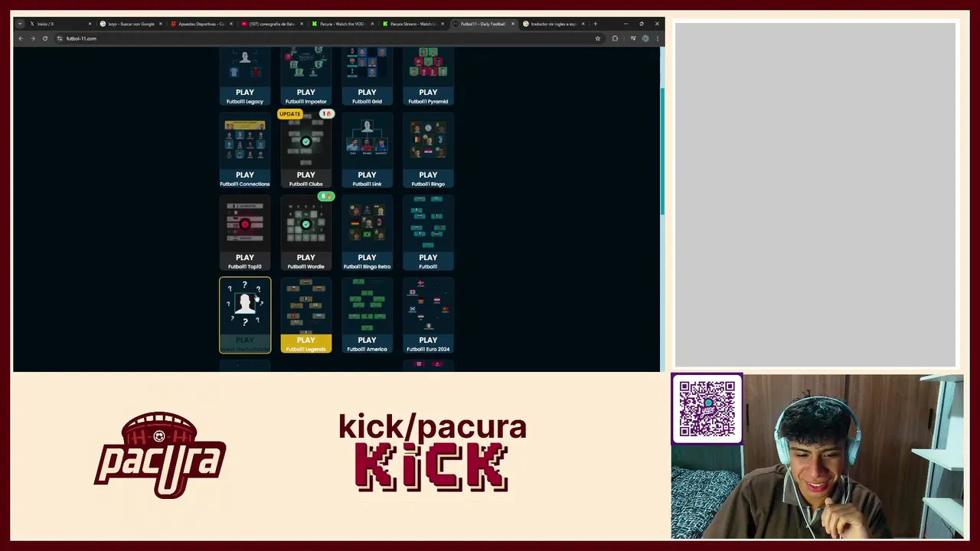Switch to the Inicio / X tab
Image resolution: width=980 pixels, height=551 pixels.
click(58, 24)
